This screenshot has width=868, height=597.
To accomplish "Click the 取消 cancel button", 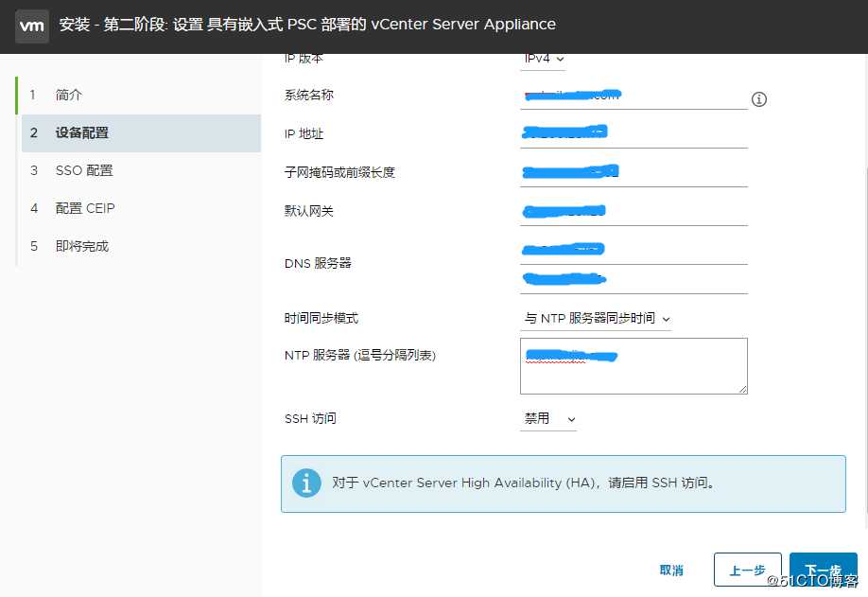I will tap(671, 570).
